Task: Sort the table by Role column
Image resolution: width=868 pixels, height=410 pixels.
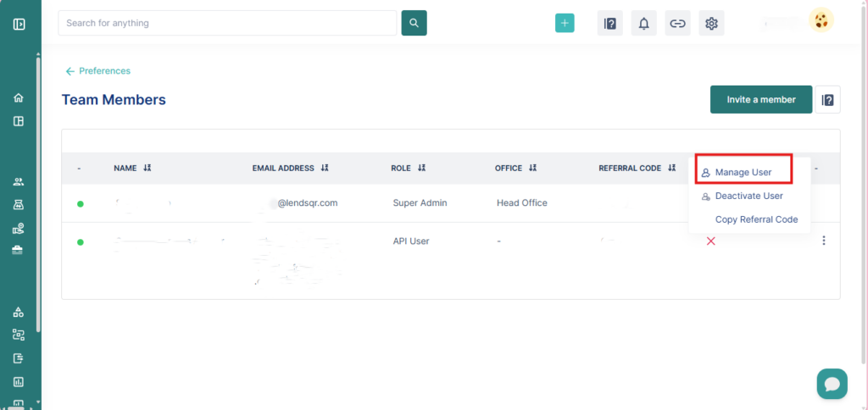Action: [x=421, y=169]
